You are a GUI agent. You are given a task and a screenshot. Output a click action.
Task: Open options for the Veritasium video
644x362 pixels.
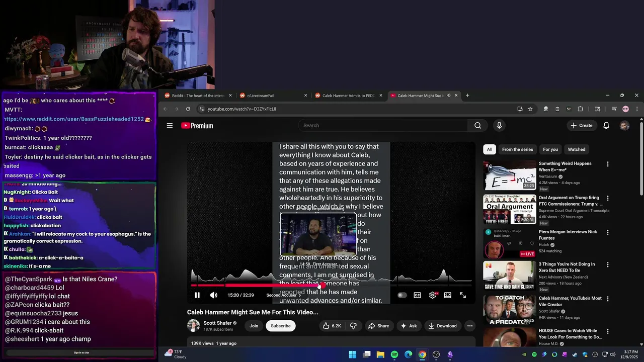[607, 164]
